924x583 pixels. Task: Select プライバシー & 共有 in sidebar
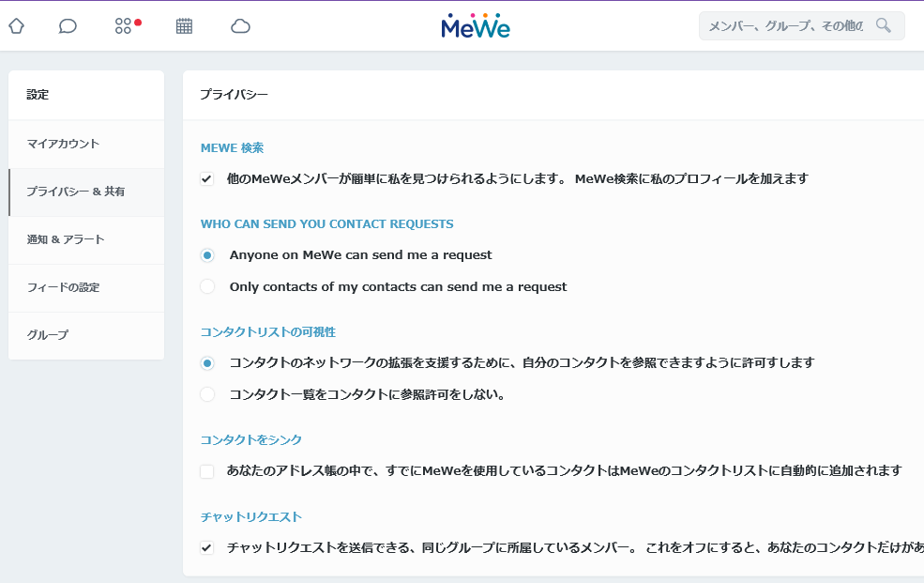(x=86, y=192)
